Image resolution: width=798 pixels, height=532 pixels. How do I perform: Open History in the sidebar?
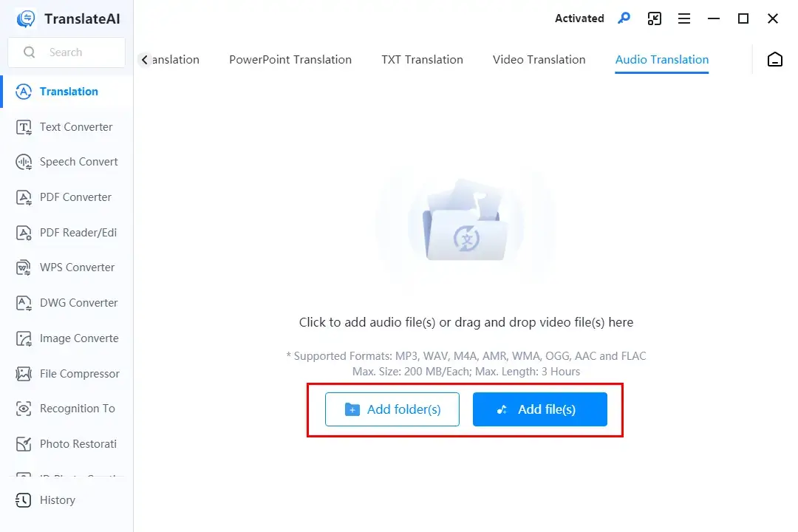(57, 500)
